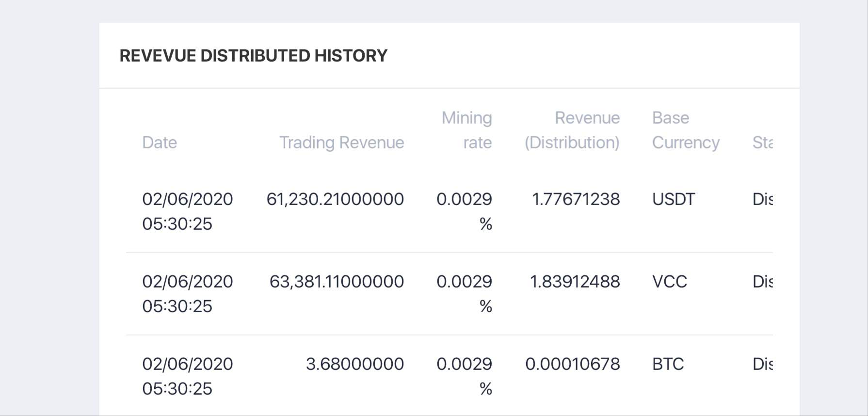This screenshot has height=416, width=868.
Task: Select the USDT base currency cell
Action: tap(674, 199)
